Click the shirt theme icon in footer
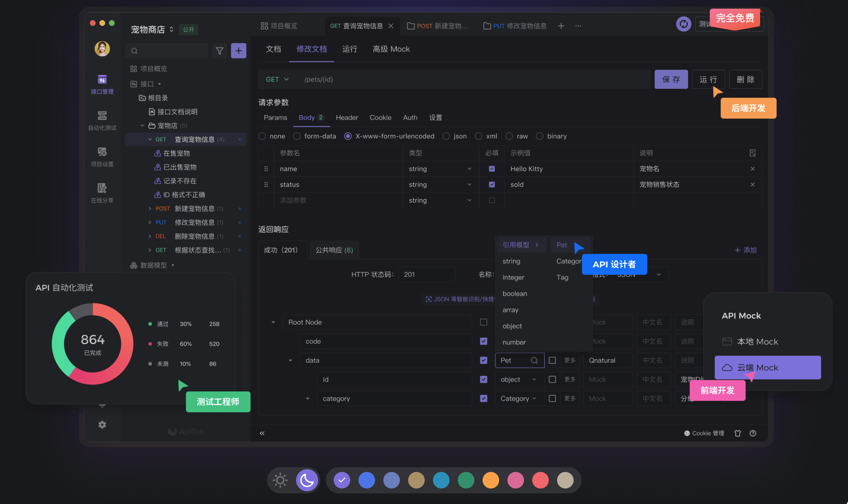 point(738,433)
